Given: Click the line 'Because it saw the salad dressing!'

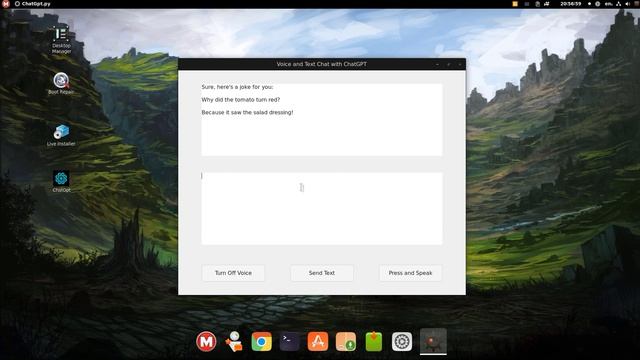Looking at the screenshot, I should click(247, 112).
